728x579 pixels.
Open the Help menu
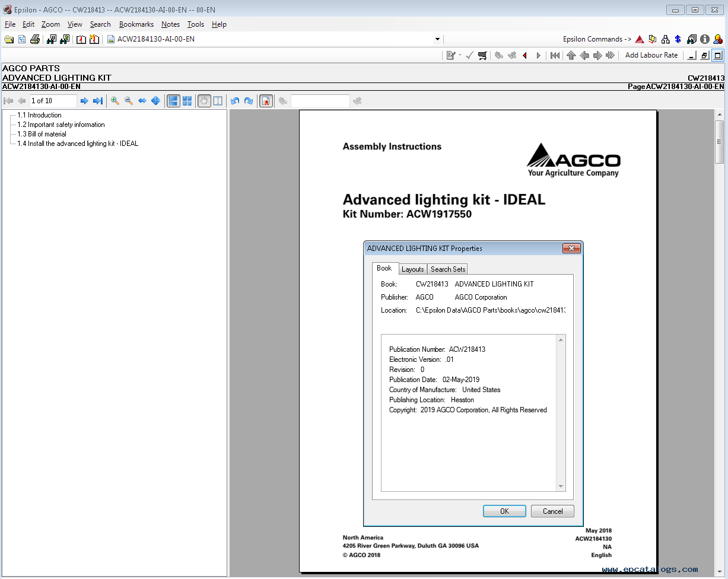point(219,24)
